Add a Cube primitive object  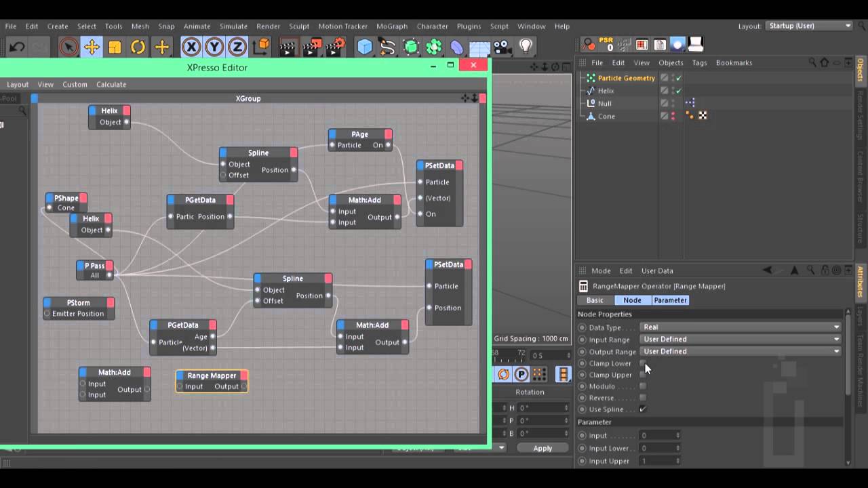click(365, 47)
